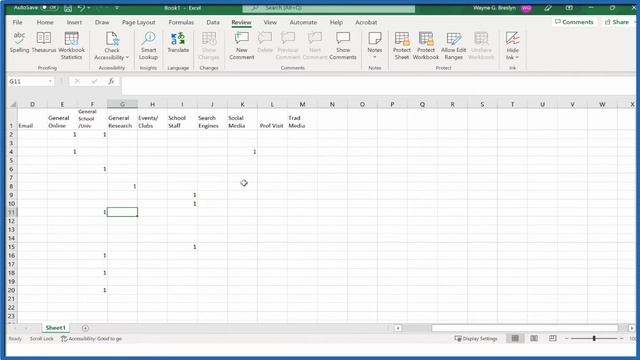Open the Translate tool
The width and height of the screenshot is (640, 360).
click(178, 42)
